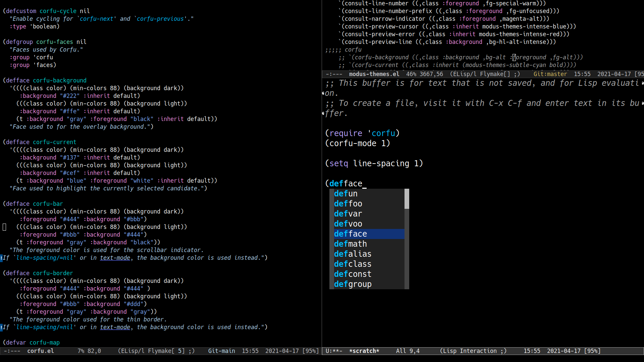This screenshot has height=362, width=644.
Task: Click the corfu popup scrollbar thumb
Action: 407,199
